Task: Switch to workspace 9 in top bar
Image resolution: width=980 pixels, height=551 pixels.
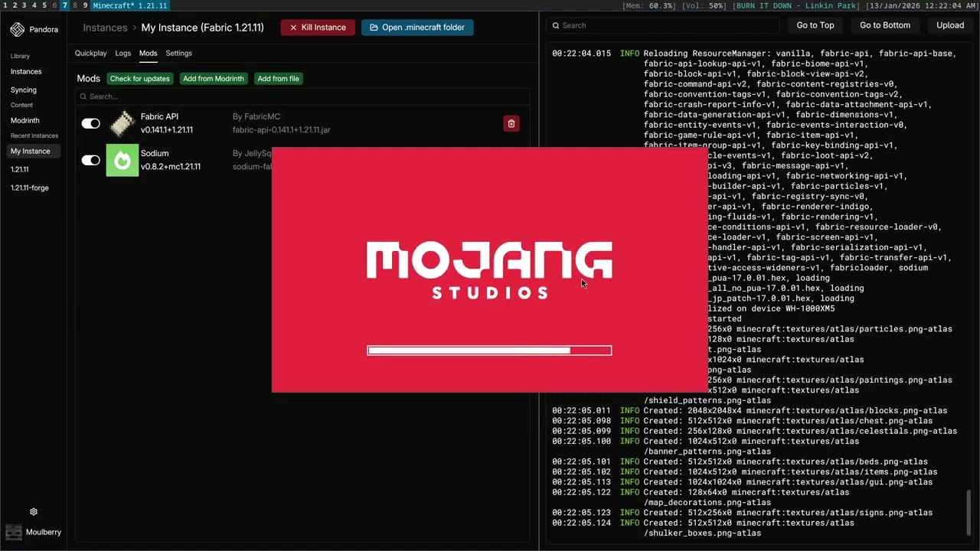Action: click(85, 5)
